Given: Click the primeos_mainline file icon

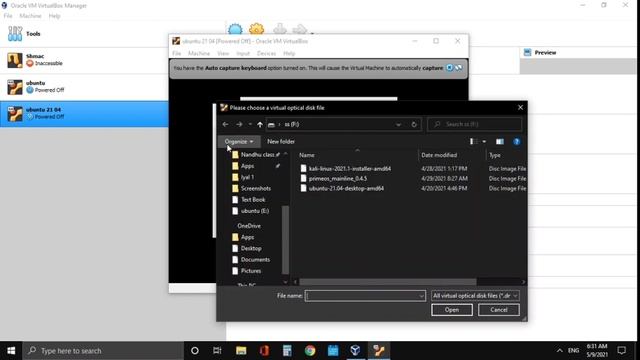Looking at the screenshot, I should pyautogui.click(x=303, y=178).
